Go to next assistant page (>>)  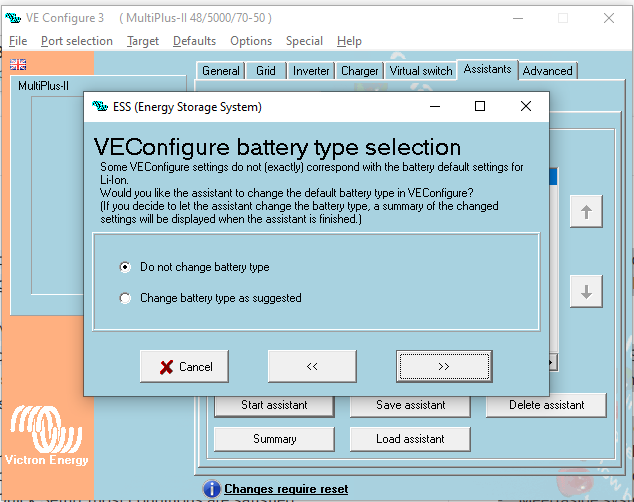tap(443, 367)
